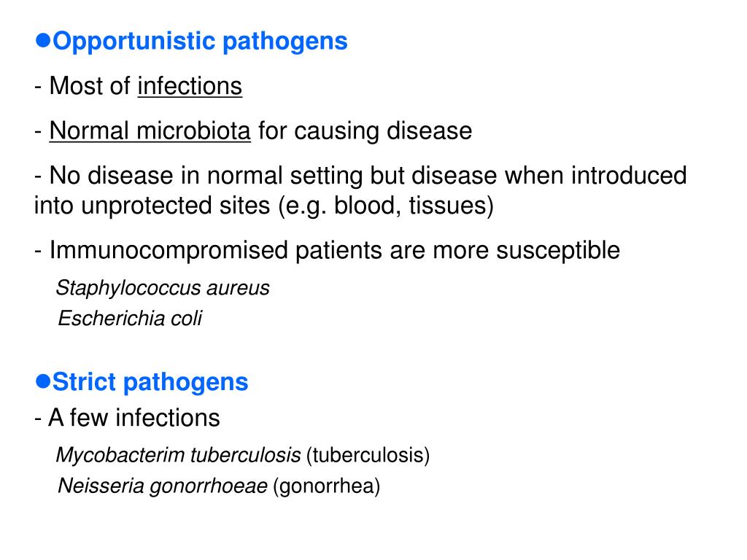
Task: Click the Strict pathogens heading
Action: (150, 382)
